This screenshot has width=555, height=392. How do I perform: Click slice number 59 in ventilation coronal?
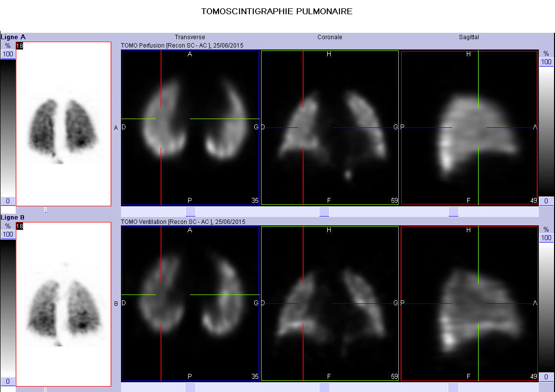click(395, 377)
